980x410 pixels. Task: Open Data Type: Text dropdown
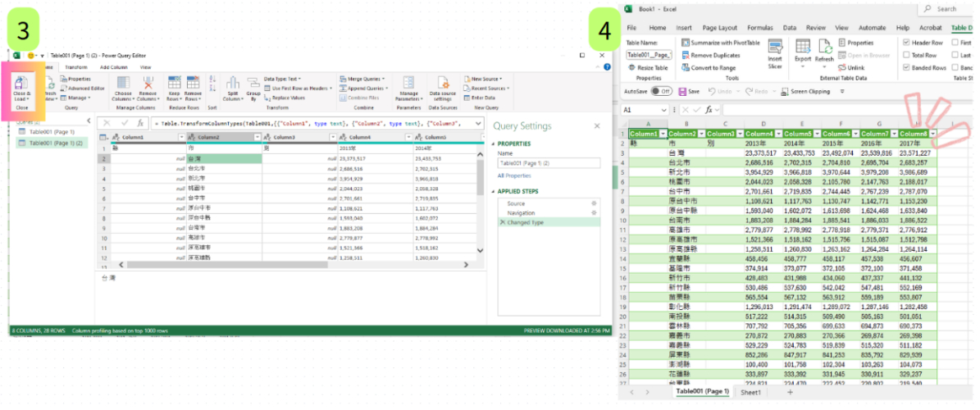[x=282, y=79]
